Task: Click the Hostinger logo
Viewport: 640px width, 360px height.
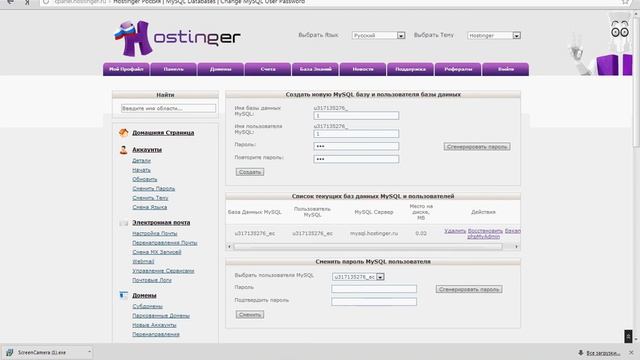Action: 177,38
